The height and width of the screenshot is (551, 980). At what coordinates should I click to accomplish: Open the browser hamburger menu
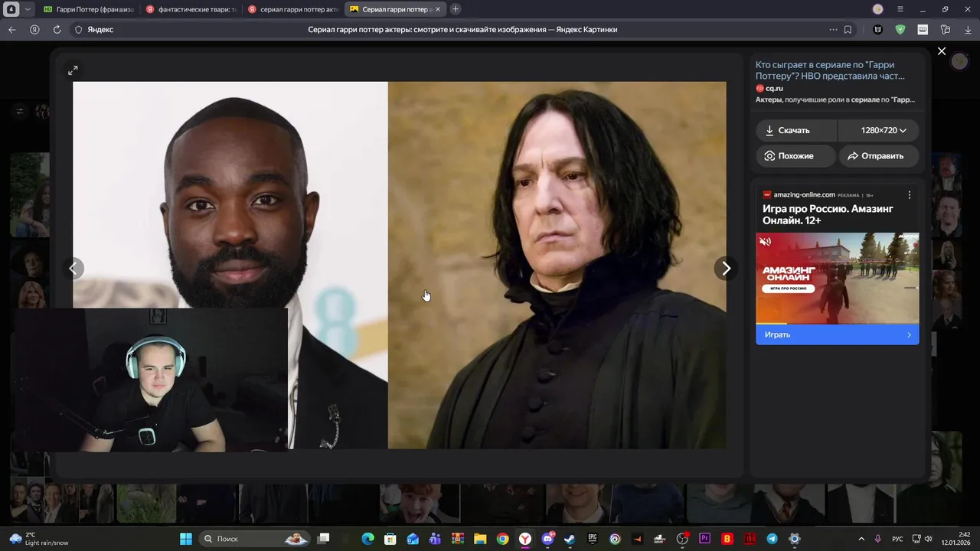(900, 9)
